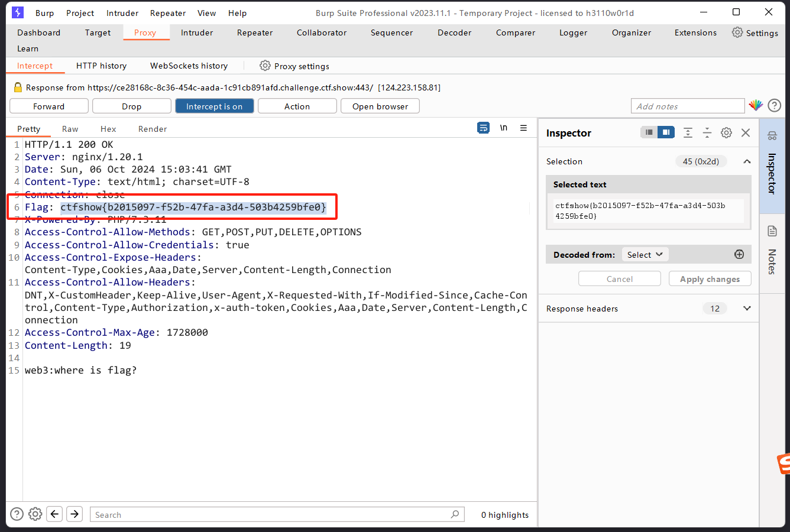The width and height of the screenshot is (790, 532).
Task: Toggle word wrap in the message editor
Action: [484, 128]
